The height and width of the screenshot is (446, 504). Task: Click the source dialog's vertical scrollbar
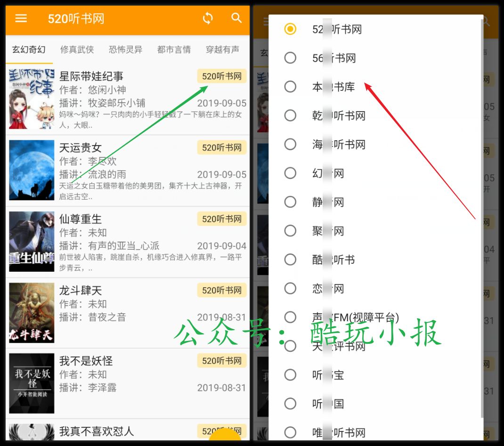click(x=482, y=219)
